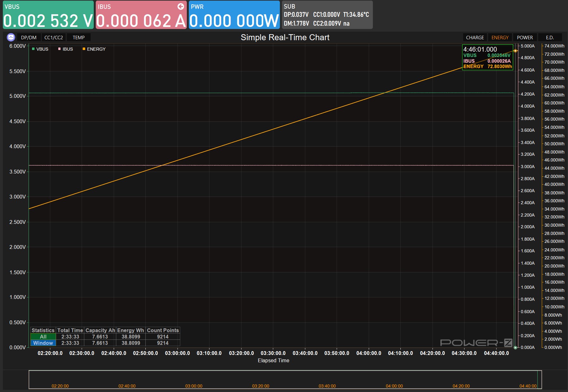Screen dimensions: 568x392
Task: Click the ENERGY 72.8030Wh tooltip value
Action: click(500, 66)
